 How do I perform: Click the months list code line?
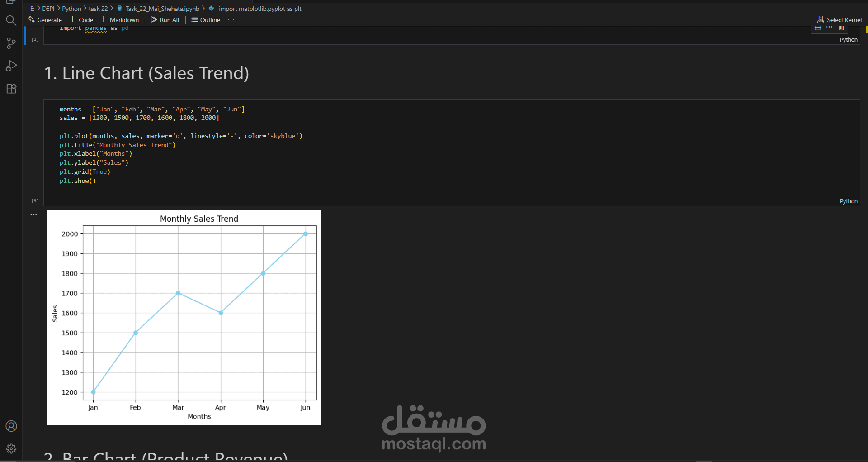pyautogui.click(x=152, y=109)
